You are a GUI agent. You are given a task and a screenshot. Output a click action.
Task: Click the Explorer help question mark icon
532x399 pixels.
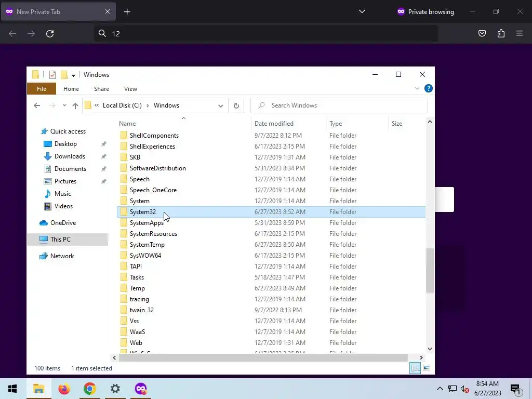428,88
